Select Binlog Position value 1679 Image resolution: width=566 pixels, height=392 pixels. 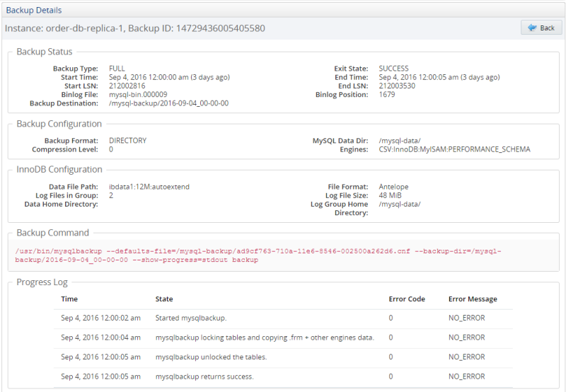click(387, 95)
